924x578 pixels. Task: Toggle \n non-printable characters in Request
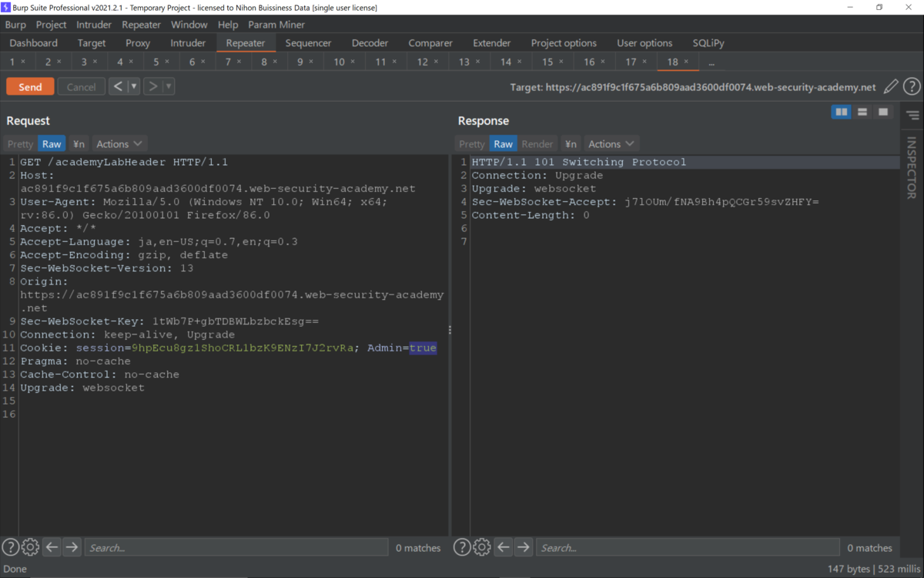point(79,144)
